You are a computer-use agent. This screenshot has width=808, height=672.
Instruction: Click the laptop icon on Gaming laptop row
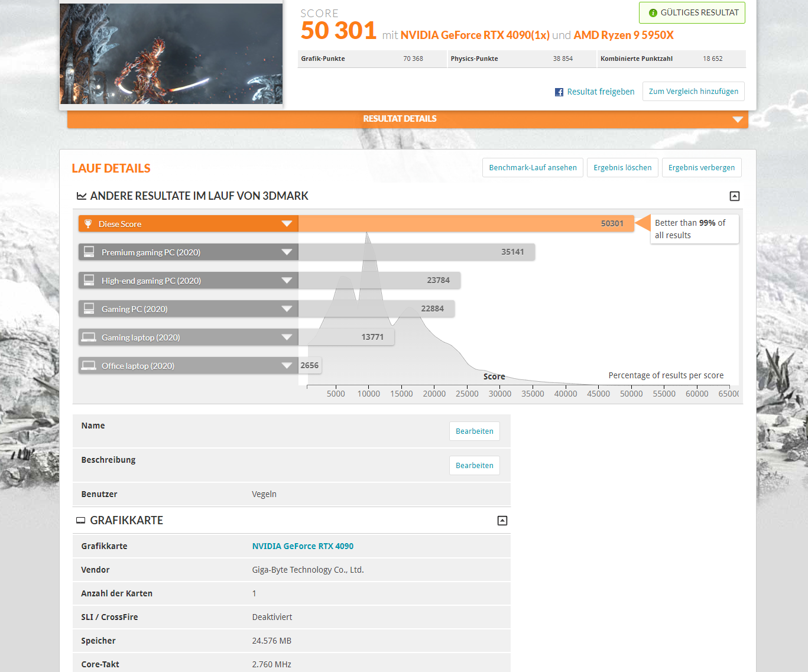(x=89, y=336)
